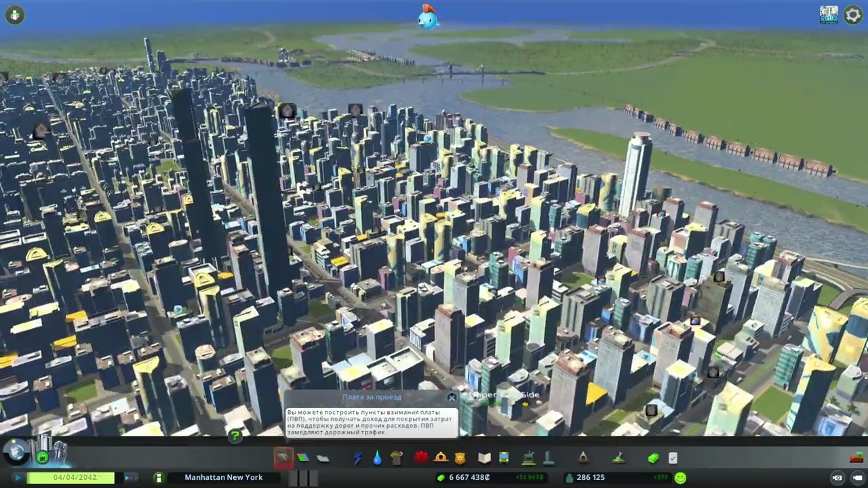Open the Zoning tool menu

click(303, 457)
